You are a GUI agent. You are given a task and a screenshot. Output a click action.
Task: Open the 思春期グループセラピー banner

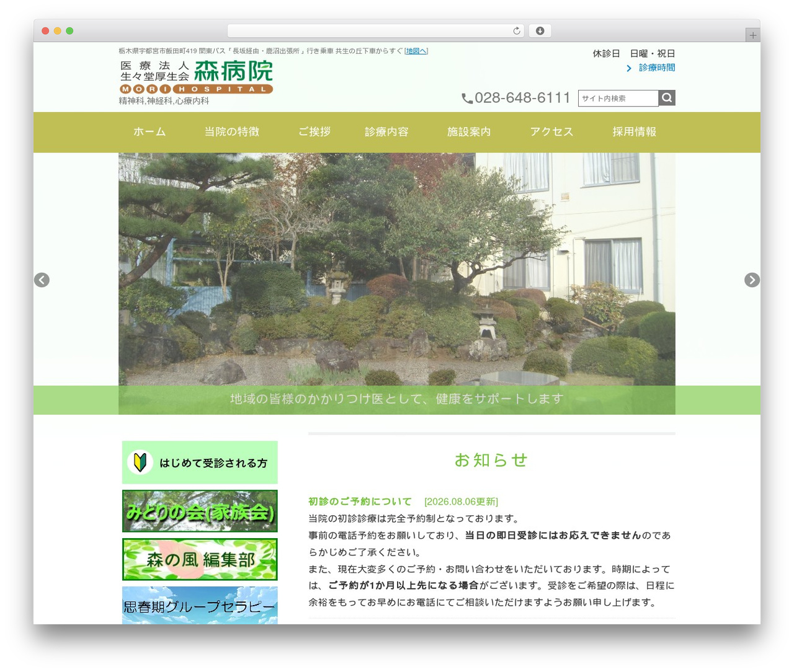point(200,606)
